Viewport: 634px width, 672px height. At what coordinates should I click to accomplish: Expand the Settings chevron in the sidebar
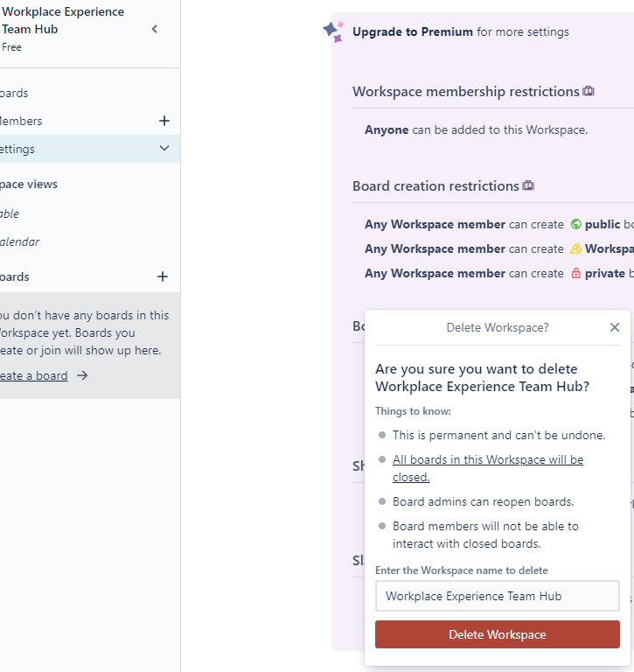coord(164,148)
